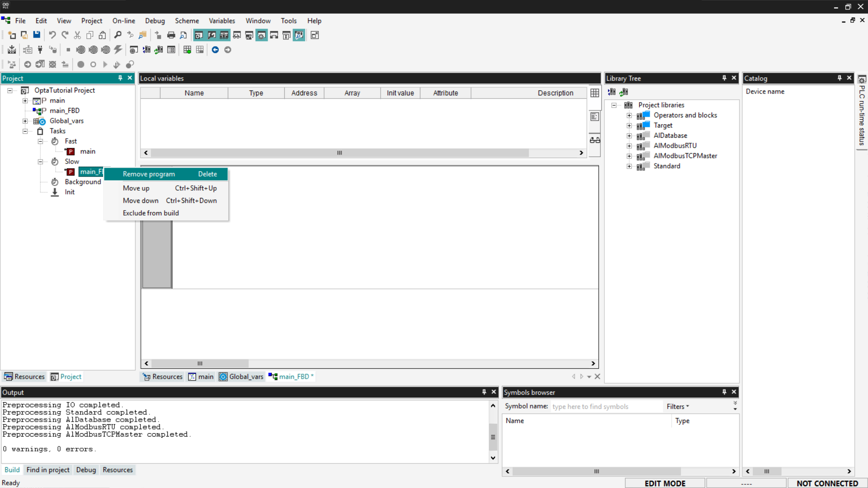The image size is (868, 488).
Task: Click the blue navigate back arrow
Action: (x=215, y=50)
